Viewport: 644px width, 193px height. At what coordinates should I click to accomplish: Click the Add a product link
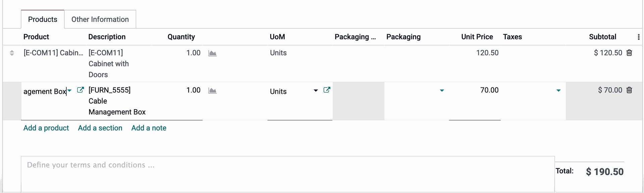coord(46,128)
